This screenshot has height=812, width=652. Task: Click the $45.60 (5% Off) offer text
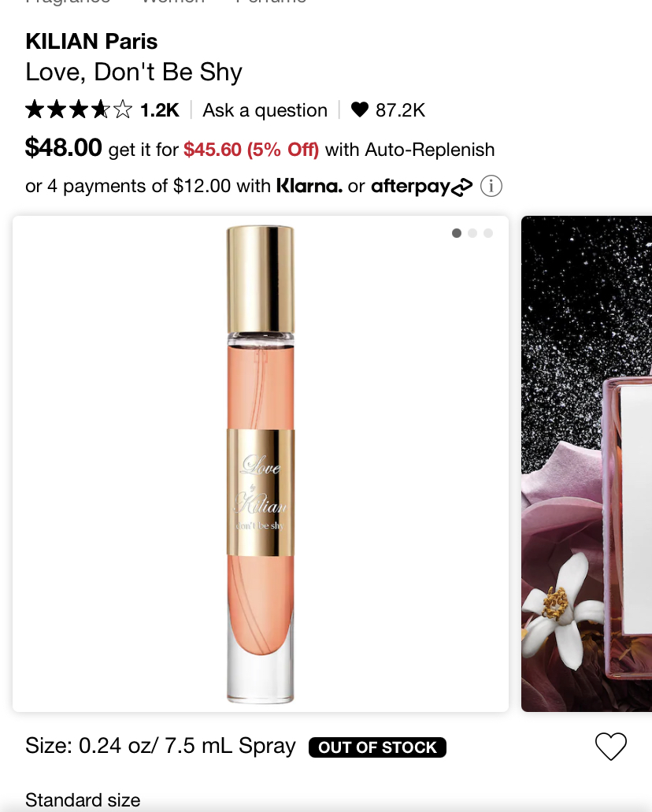point(251,150)
